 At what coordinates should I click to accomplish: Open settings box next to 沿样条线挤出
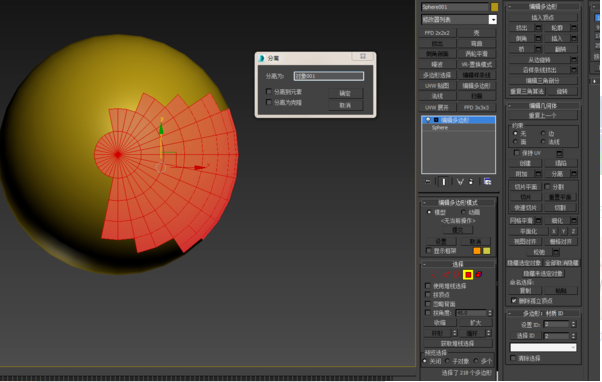click(x=574, y=70)
